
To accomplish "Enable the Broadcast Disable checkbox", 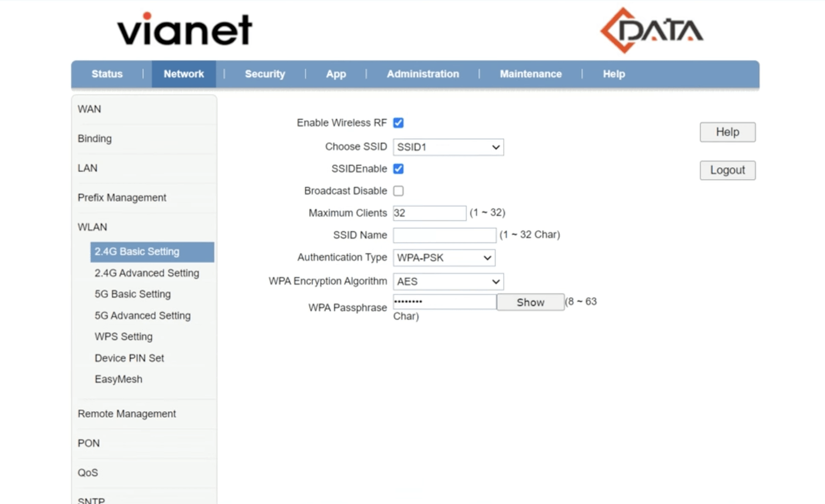I will (x=398, y=191).
